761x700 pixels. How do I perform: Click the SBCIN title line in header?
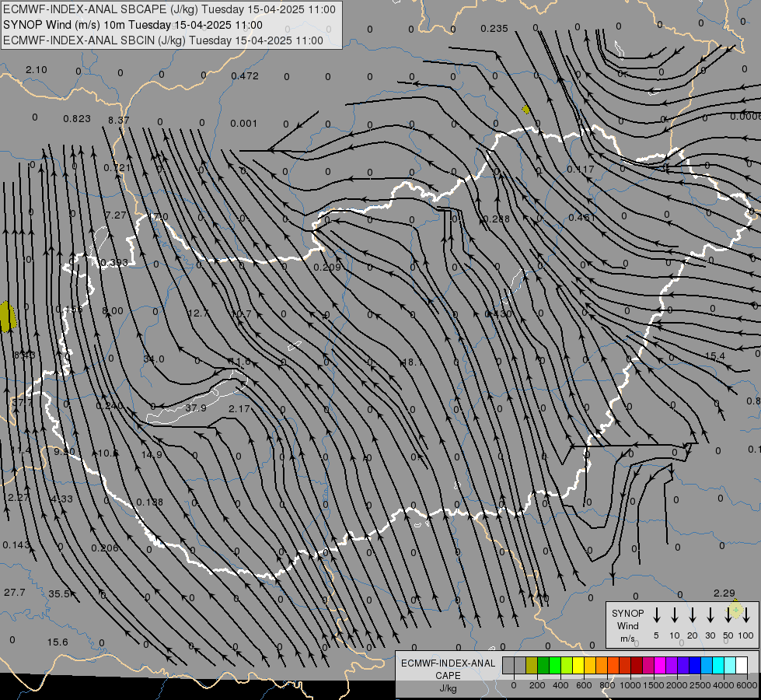[163, 40]
